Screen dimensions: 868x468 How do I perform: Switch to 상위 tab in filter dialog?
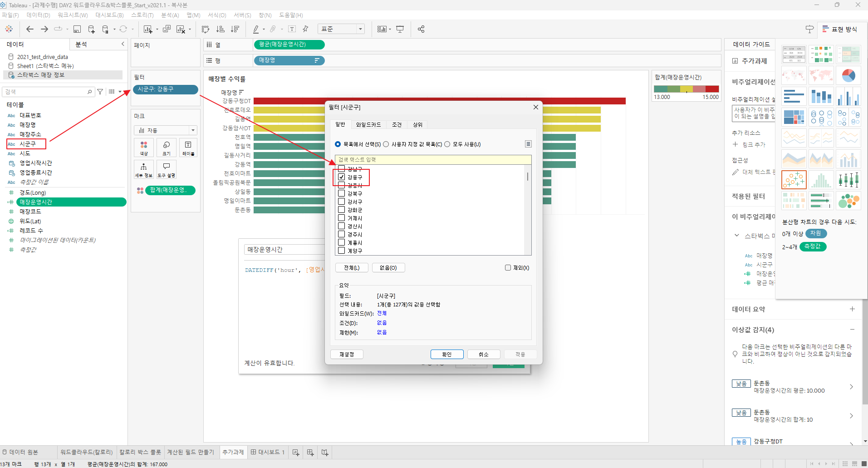click(418, 124)
